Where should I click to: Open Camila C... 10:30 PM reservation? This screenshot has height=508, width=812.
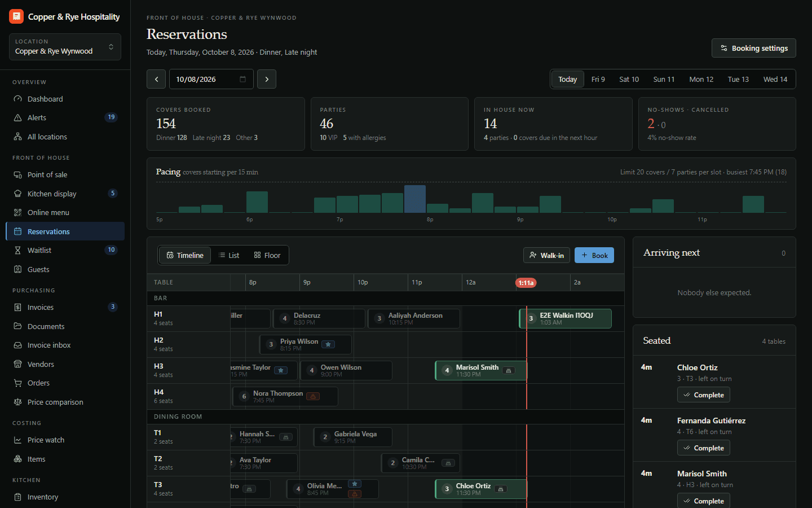click(x=421, y=463)
